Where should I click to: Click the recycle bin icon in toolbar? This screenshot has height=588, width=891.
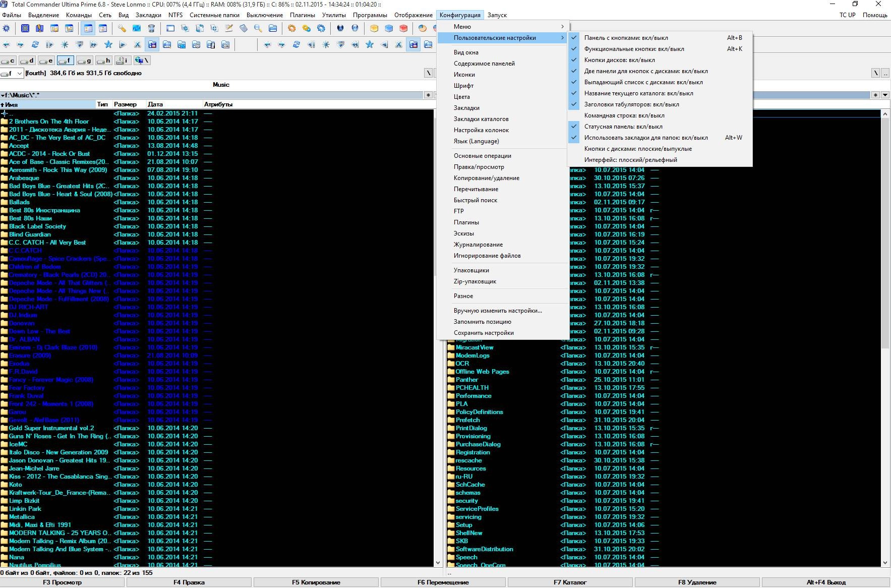pyautogui.click(x=151, y=28)
